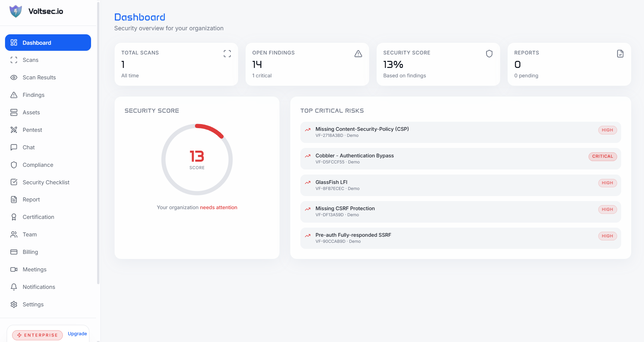Click the ENTERPRISE plan badge

tap(37, 335)
